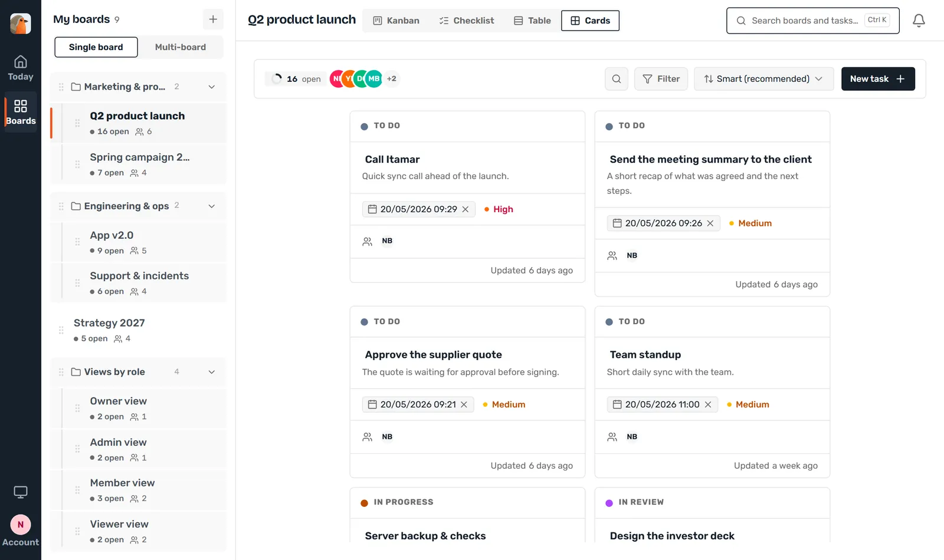Collapse the Views by role folder
This screenshot has height=560, width=944.
[x=212, y=372]
